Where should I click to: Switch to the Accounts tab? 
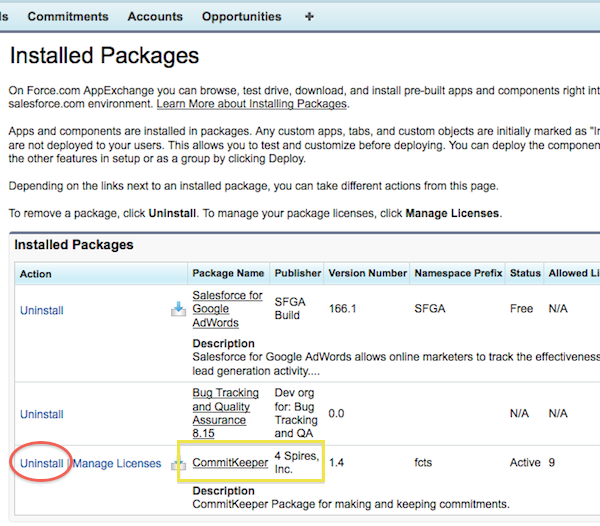click(x=155, y=16)
